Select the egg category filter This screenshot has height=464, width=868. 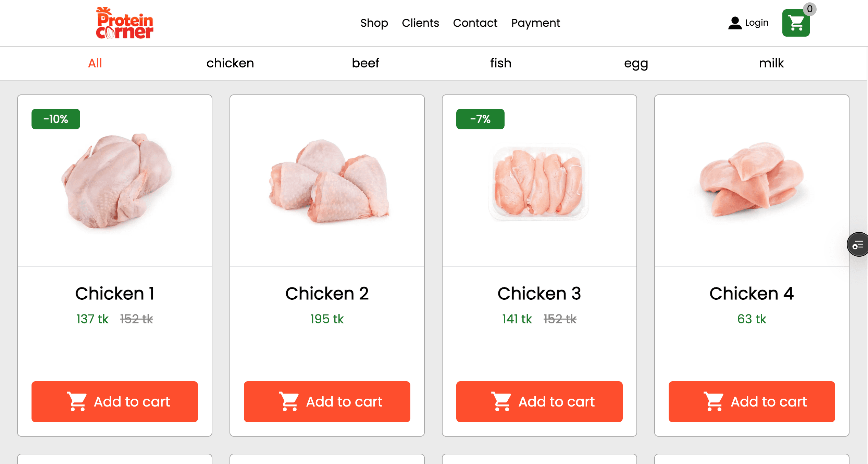pyautogui.click(x=635, y=63)
